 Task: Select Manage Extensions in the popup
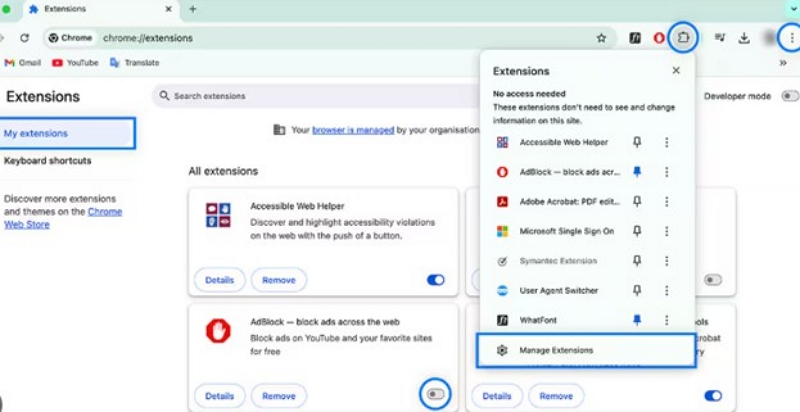(x=586, y=350)
